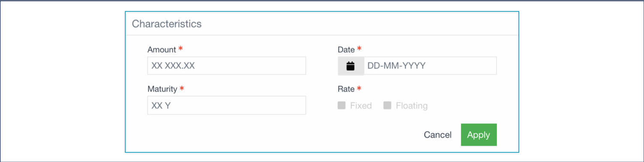This screenshot has width=644, height=162.
Task: Select the Maturity input field
Action: (x=226, y=105)
